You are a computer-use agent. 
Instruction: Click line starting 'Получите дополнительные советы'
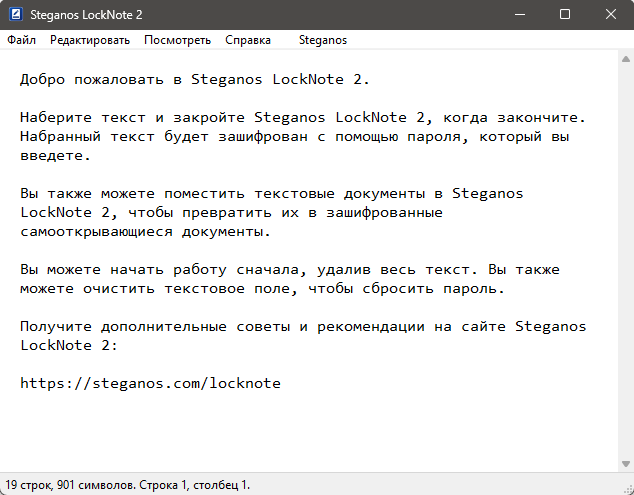coord(303,326)
